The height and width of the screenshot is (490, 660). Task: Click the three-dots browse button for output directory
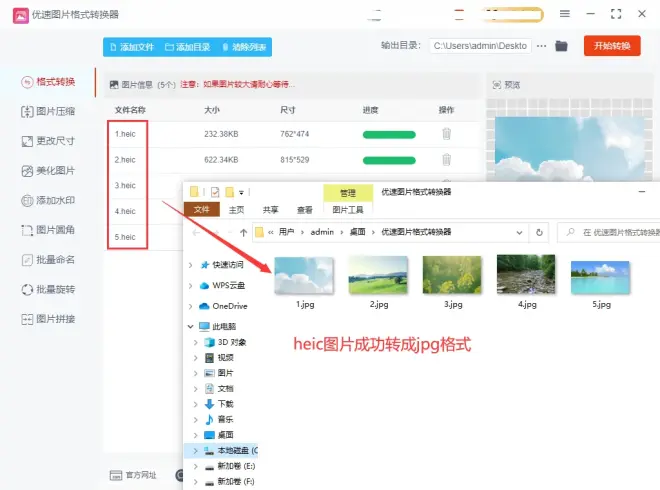(541, 46)
